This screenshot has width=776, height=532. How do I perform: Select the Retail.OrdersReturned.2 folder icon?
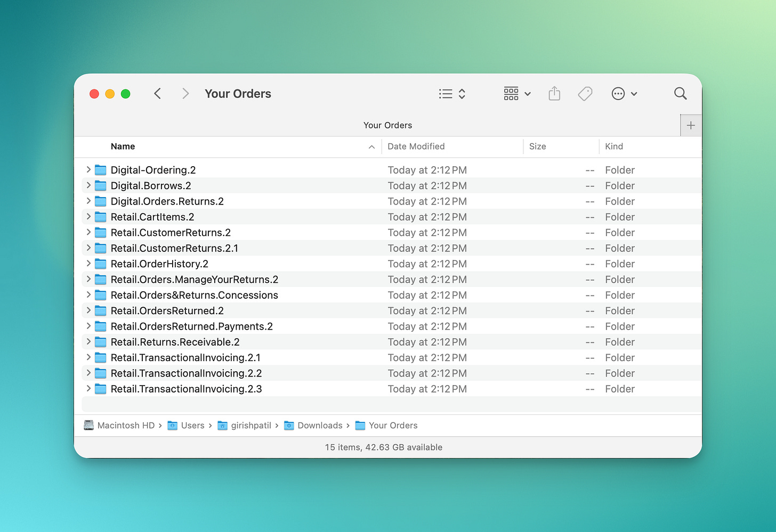tap(101, 310)
